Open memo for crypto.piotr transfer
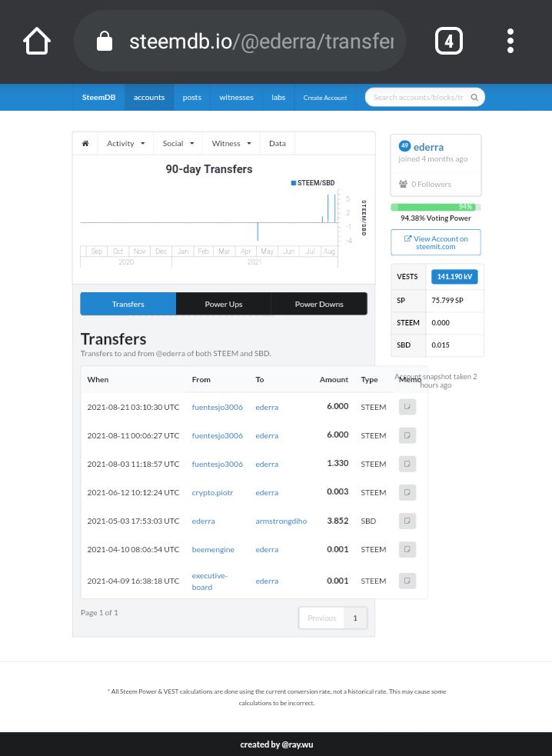 (407, 492)
